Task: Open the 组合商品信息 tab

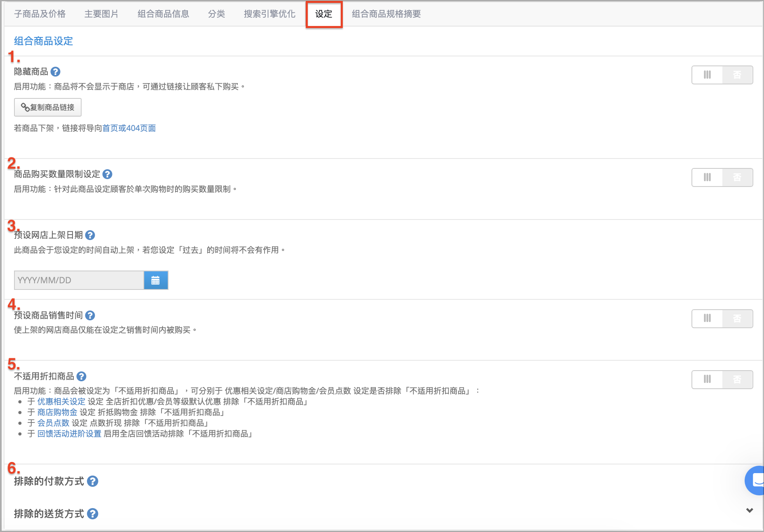Action: pos(163,14)
